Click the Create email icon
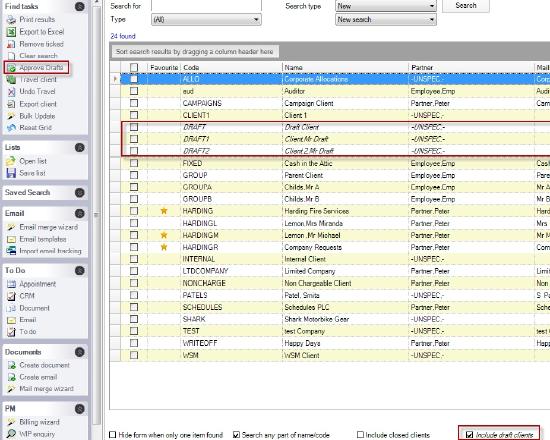This screenshot has width=550, height=440. [x=11, y=377]
